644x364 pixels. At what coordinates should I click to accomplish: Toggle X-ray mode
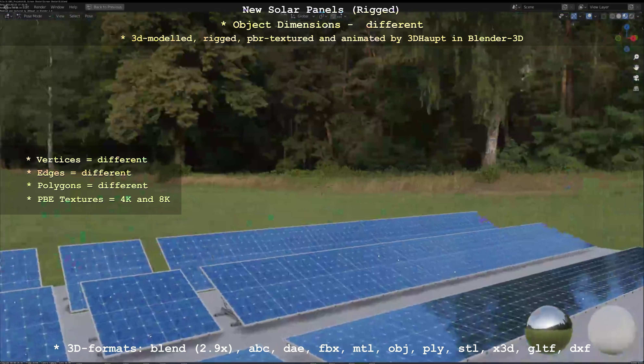pyautogui.click(x=604, y=16)
